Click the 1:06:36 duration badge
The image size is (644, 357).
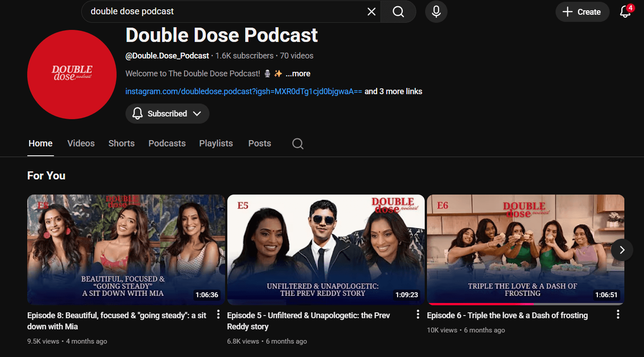207,295
